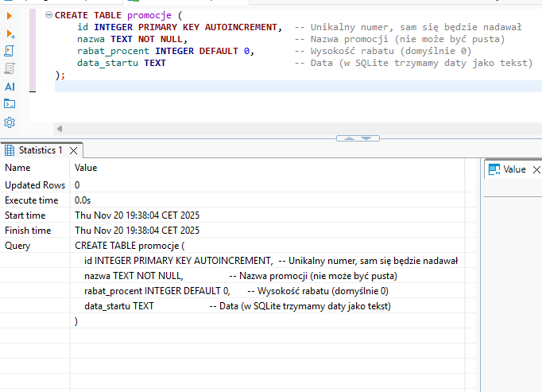Close the Statistics 1 tab
The image size is (542, 392).
[74, 150]
